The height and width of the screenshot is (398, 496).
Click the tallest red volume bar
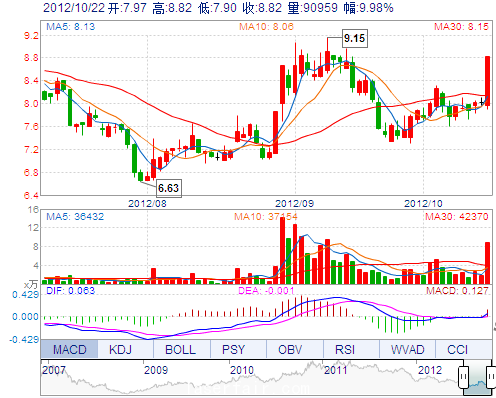click(x=282, y=250)
